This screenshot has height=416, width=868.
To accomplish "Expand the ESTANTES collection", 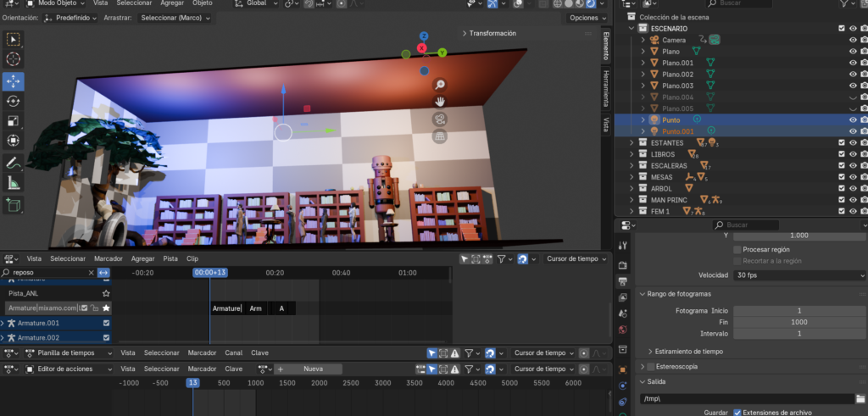I will tap(631, 143).
